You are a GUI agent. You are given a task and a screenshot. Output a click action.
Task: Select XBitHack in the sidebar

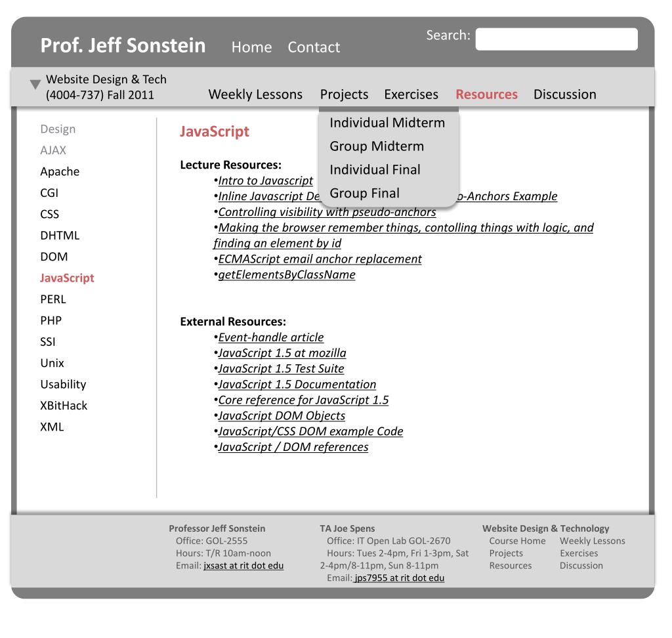(x=64, y=406)
